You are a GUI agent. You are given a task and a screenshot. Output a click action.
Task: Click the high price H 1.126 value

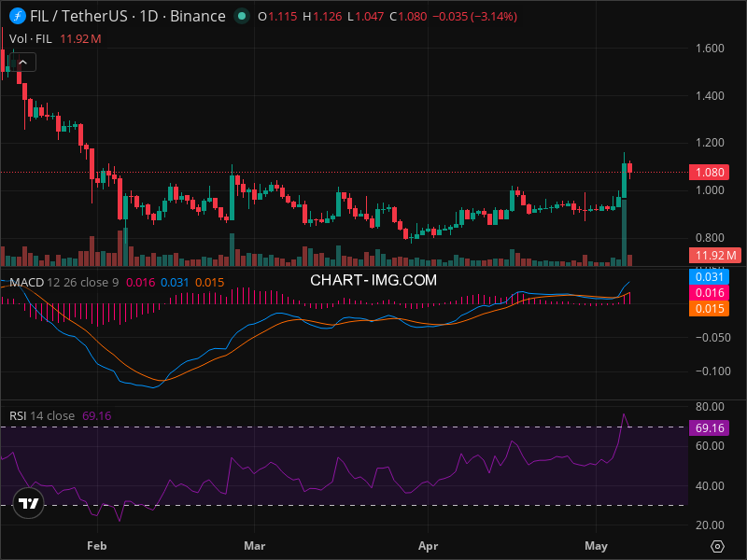[x=322, y=17]
